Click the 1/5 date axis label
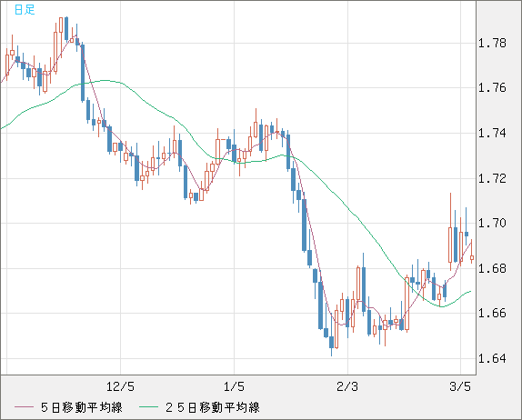The image size is (522, 420). pyautogui.click(x=234, y=386)
